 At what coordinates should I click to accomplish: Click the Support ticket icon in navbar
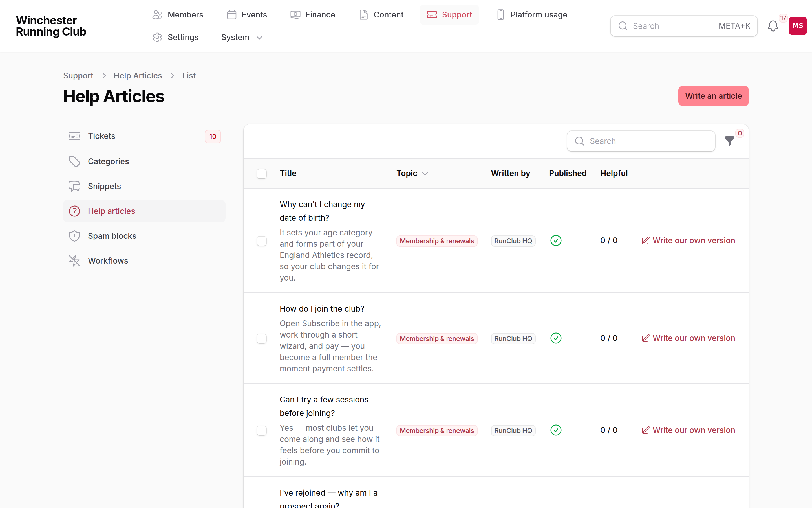[432, 15]
